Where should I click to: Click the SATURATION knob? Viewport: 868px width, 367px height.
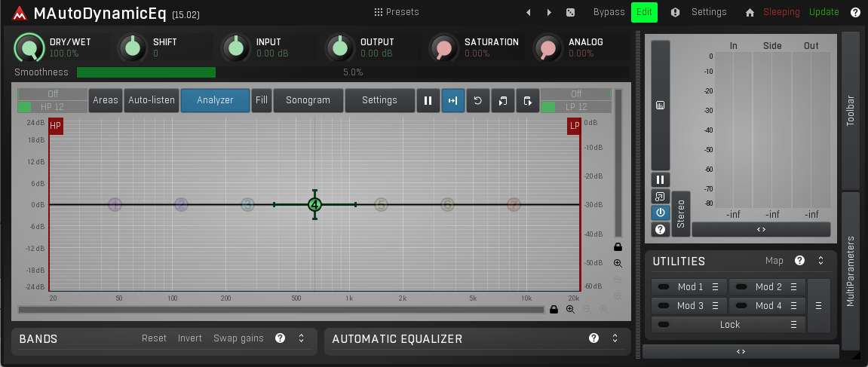point(444,47)
